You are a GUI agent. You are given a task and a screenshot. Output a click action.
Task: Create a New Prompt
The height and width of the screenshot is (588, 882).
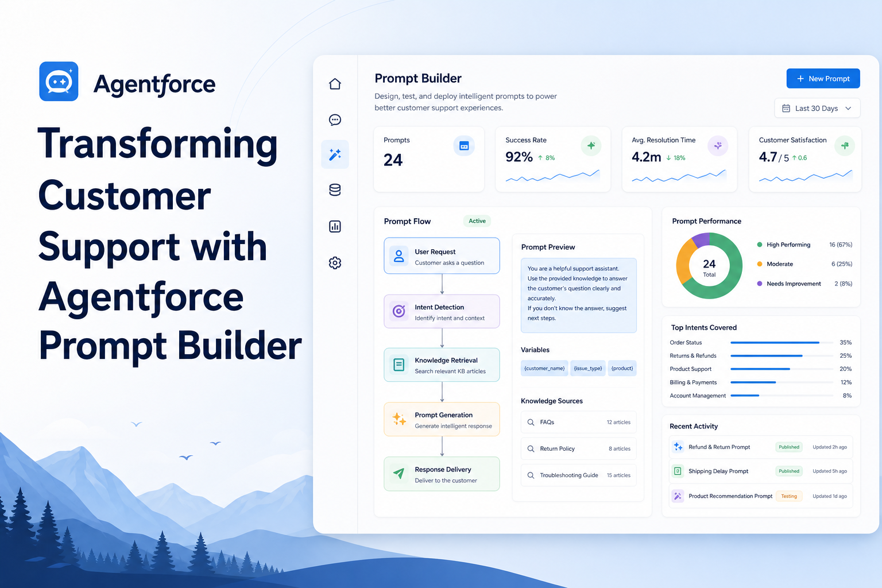[823, 79]
